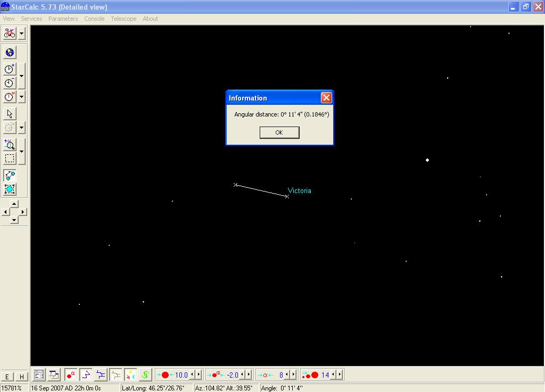Viewport: 545px width, 392px height.
Task: Toggle the angular distance measuring tool
Action: (10, 176)
